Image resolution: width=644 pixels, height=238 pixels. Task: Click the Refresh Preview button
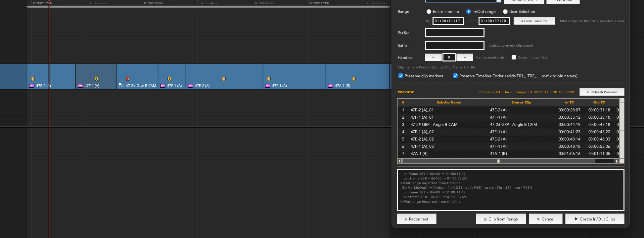point(602,92)
